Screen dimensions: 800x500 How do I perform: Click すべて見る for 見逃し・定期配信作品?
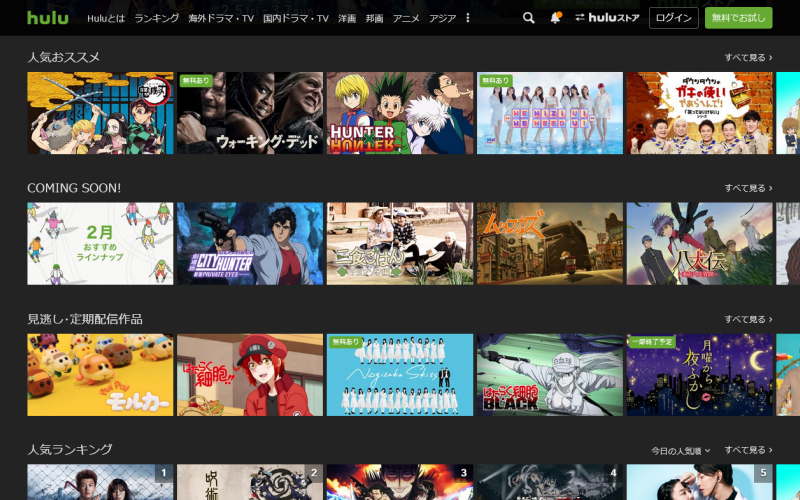pos(748,319)
